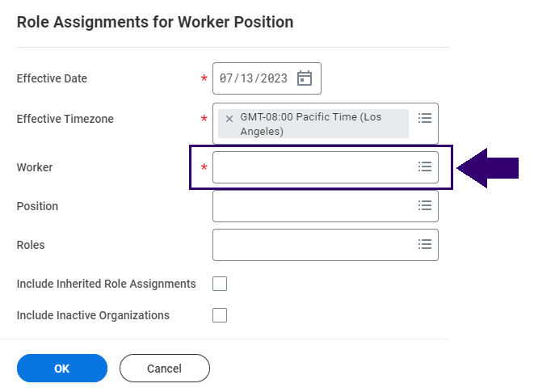Viewport: 534px width, 392px height.
Task: Click the Include Inherited Role Assignments label
Action: tap(107, 284)
